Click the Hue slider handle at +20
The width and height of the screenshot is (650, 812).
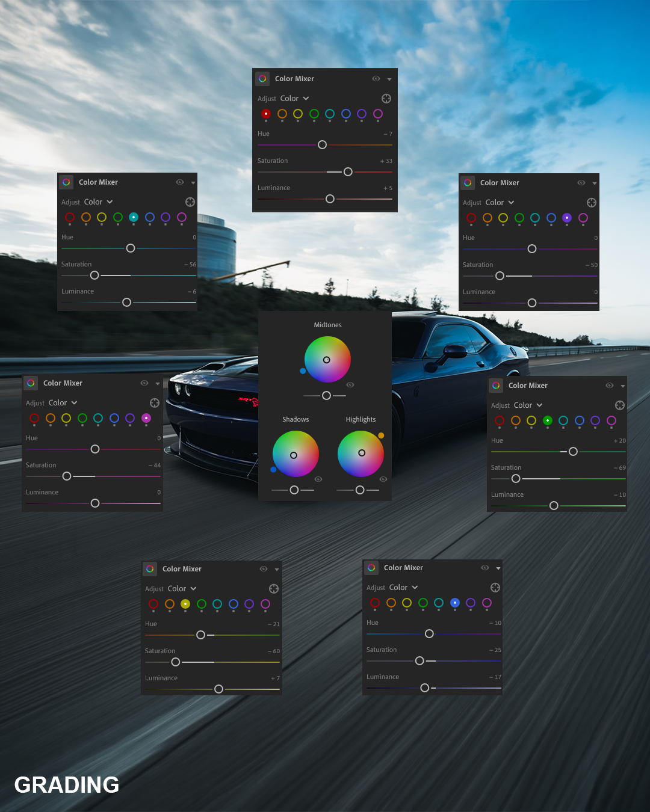tap(573, 452)
